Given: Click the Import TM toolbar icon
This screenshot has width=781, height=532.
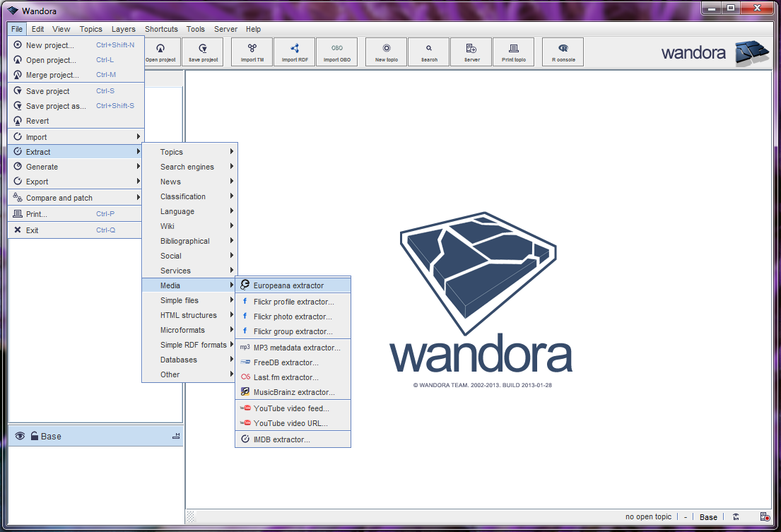Looking at the screenshot, I should point(252,52).
